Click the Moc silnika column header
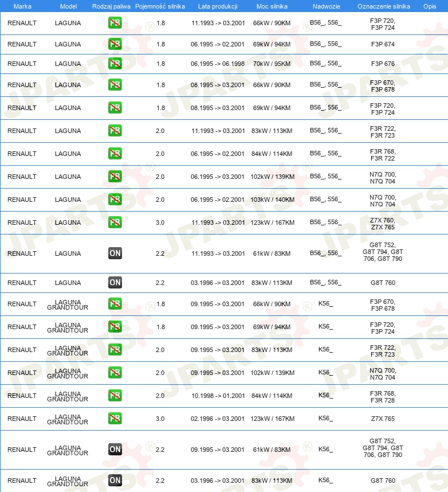 tap(272, 6)
